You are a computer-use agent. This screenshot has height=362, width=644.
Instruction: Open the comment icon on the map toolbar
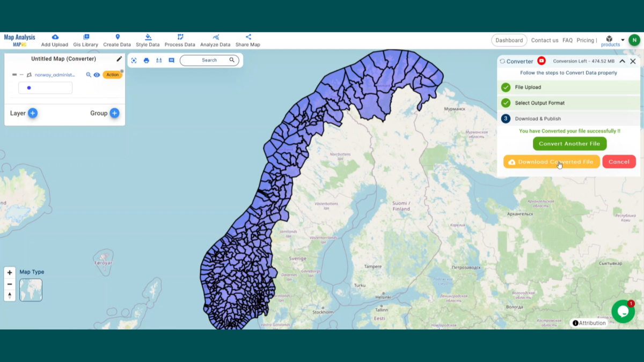click(x=171, y=61)
